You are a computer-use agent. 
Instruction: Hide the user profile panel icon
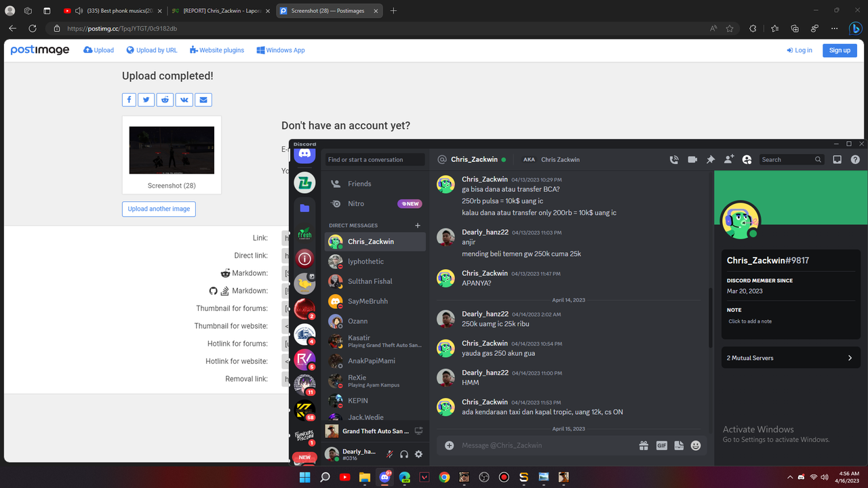pos(747,160)
